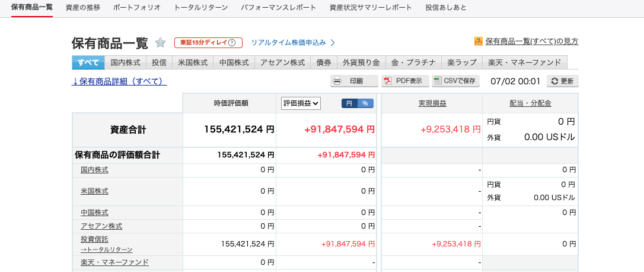Open 楽天・マネーファンド row link
644x272 pixels.
point(114,262)
